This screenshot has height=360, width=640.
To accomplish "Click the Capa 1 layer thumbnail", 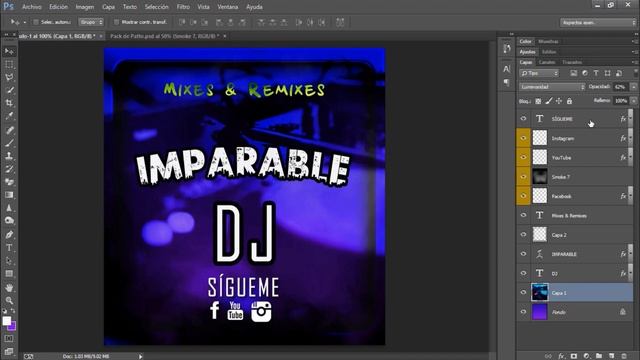I will pos(539,293).
